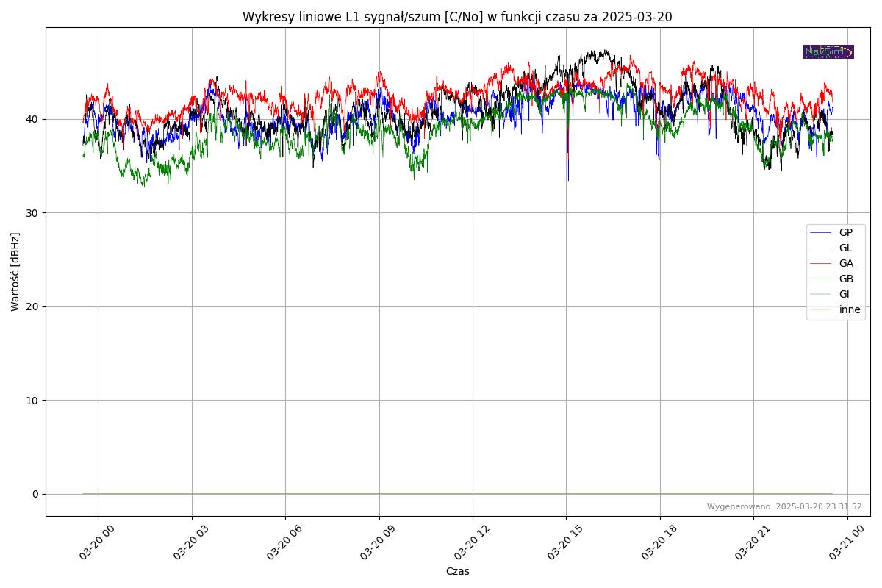
Task: Select the 'inne' legend label text
Action: [850, 309]
